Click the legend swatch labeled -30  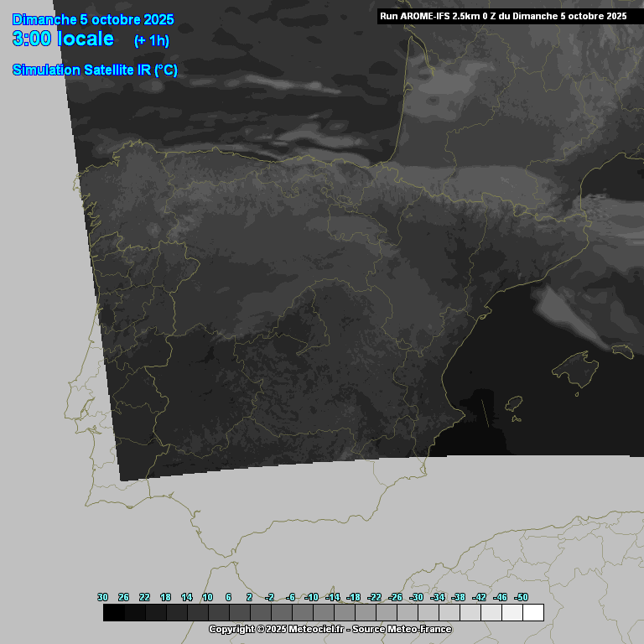428,613
